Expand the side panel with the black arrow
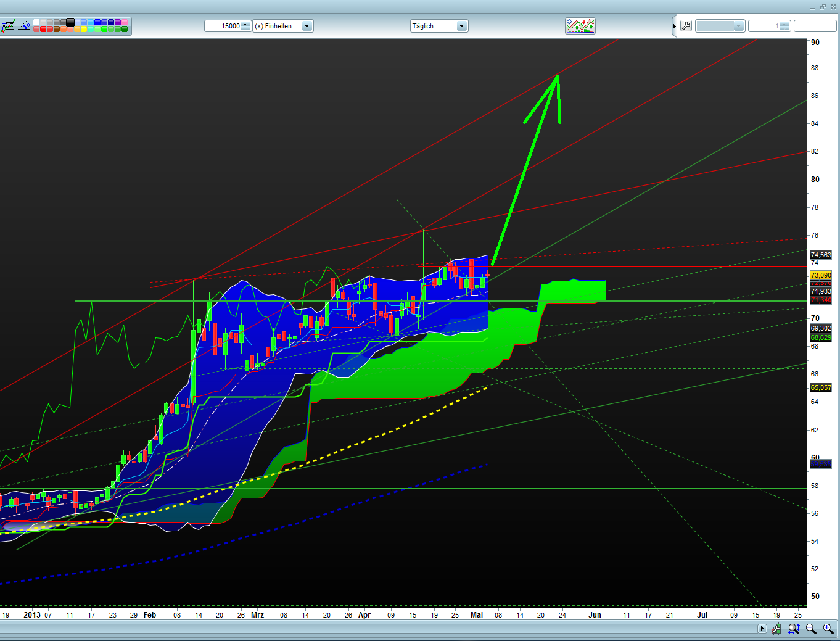This screenshot has width=840, height=641. point(674,26)
